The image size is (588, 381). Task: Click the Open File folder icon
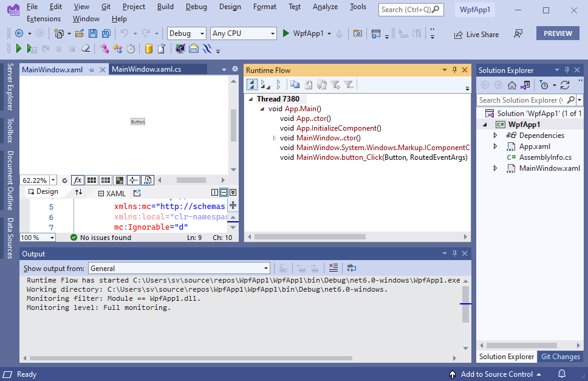click(80, 33)
